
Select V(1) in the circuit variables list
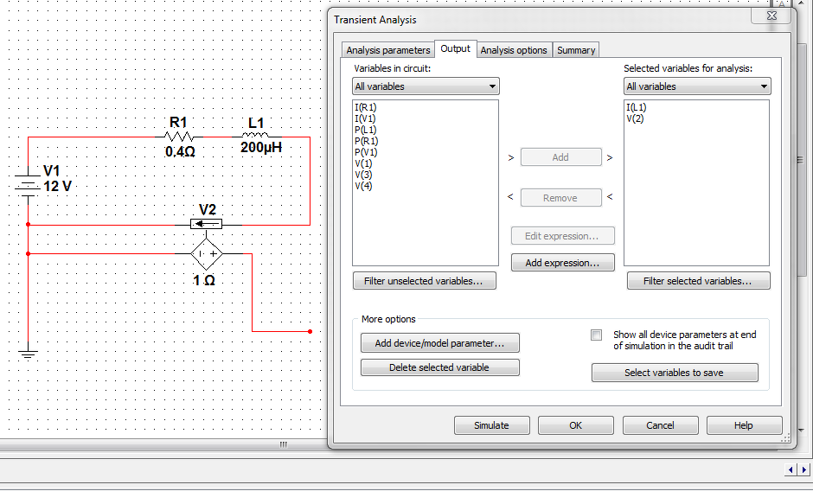point(363,164)
